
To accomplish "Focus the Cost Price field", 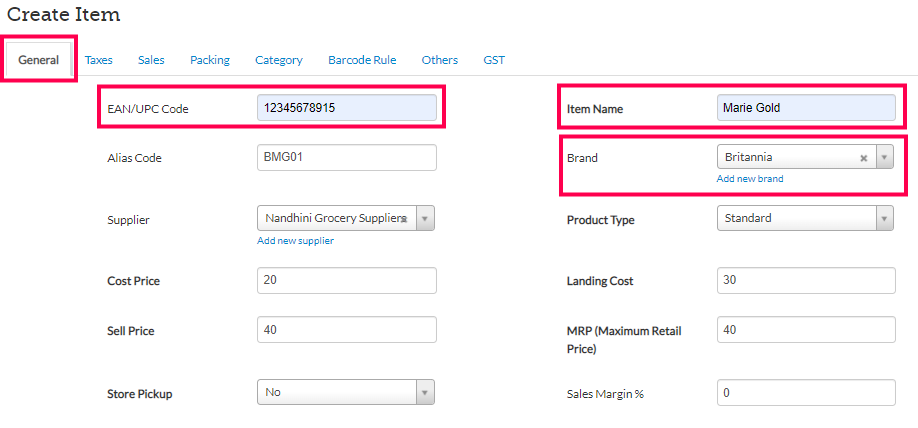I will [346, 281].
